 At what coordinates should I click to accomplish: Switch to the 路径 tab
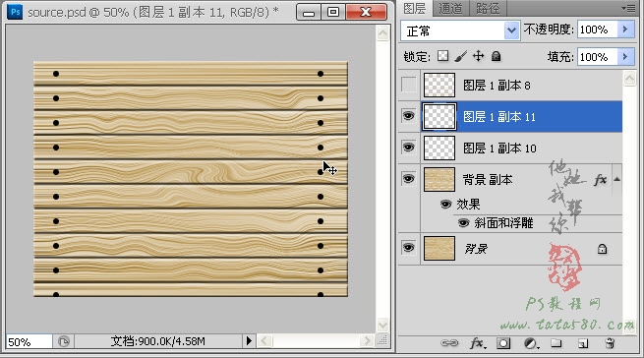487,8
